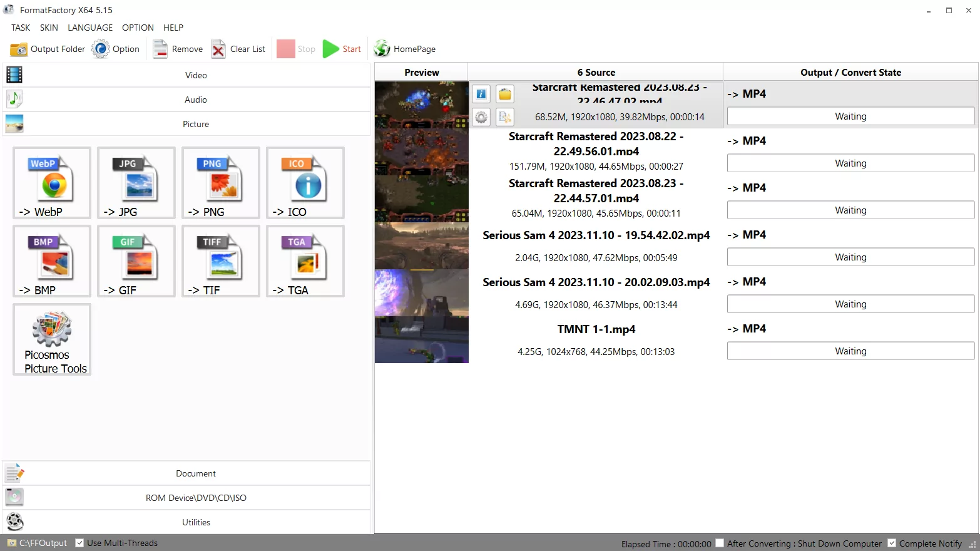Viewport: 980px width, 551px height.
Task: Click Waiting progress bar for Serious Sam 20.02.09.03
Action: coord(850,304)
